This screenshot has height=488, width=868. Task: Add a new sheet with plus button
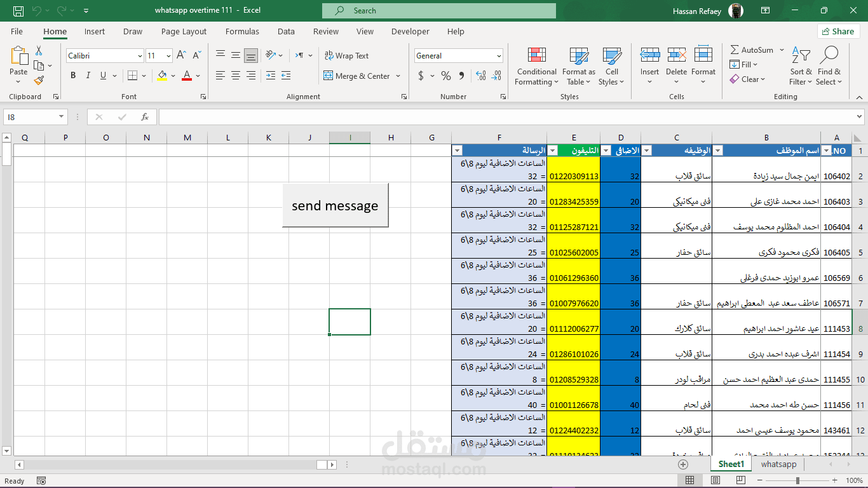tap(683, 464)
